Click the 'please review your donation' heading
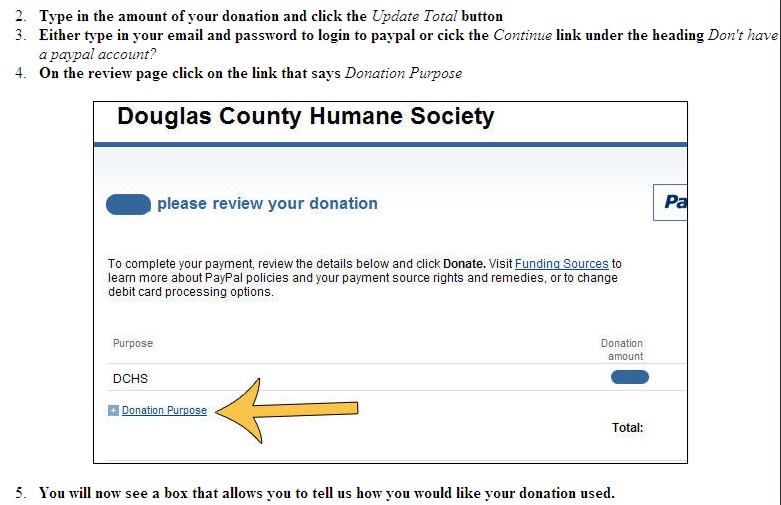 (x=267, y=204)
